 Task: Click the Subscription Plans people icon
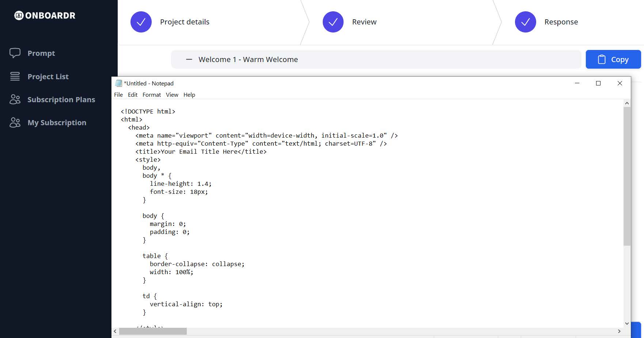15,99
